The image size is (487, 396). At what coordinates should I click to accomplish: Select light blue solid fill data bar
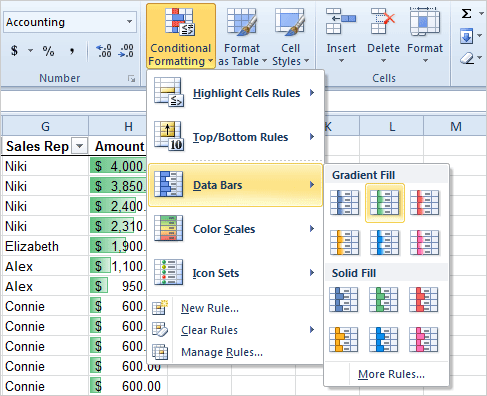pos(384,339)
